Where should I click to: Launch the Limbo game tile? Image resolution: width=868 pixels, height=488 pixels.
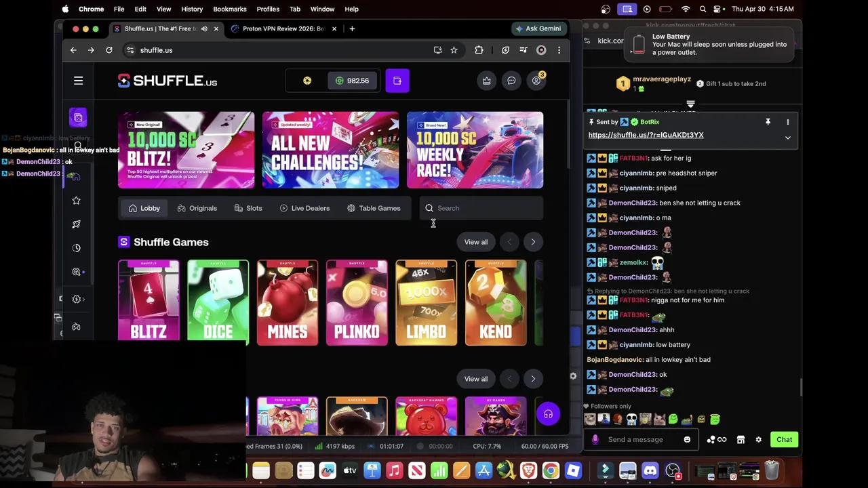click(x=426, y=302)
